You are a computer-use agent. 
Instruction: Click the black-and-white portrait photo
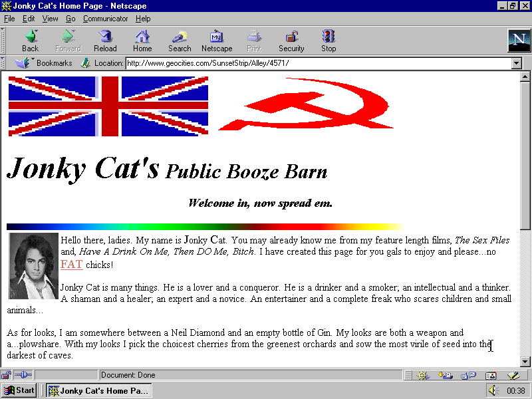coord(33,266)
